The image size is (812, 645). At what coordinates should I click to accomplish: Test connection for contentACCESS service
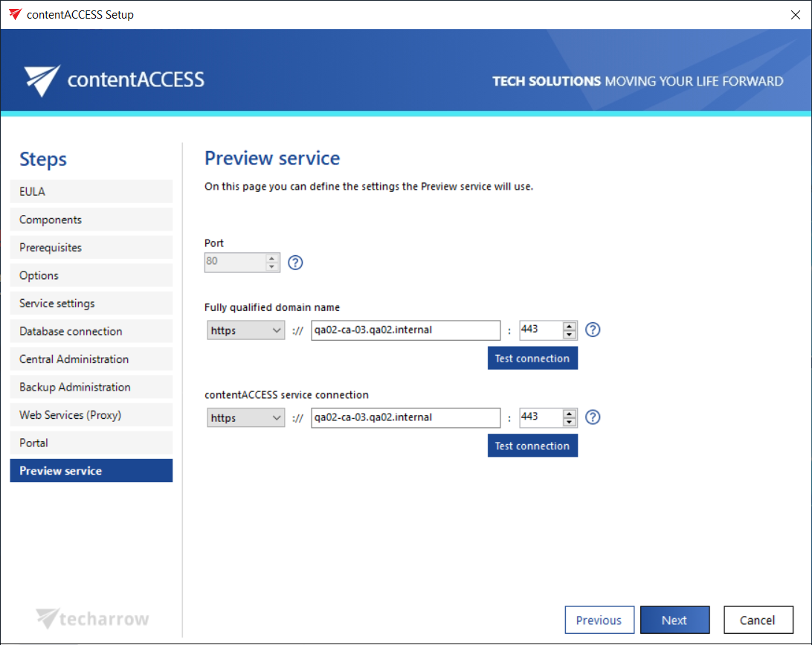pyautogui.click(x=532, y=446)
